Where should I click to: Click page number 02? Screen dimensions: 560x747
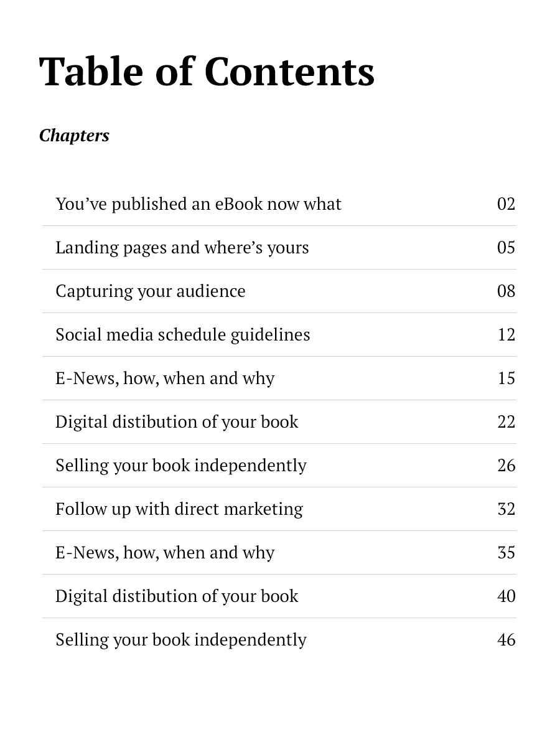coord(506,204)
